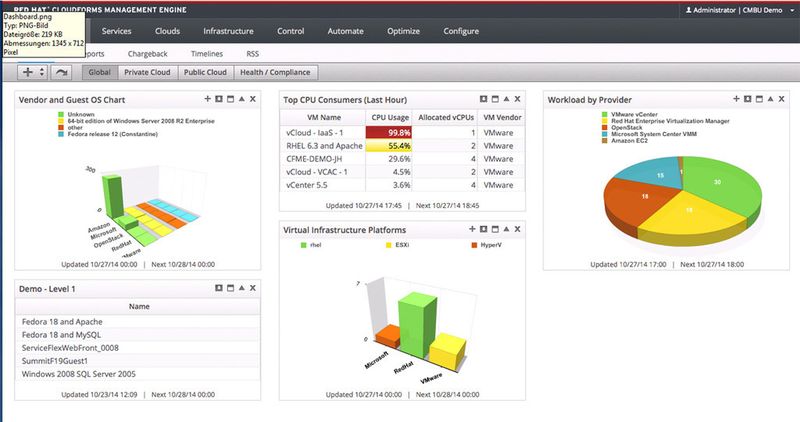This screenshot has width=800, height=422.
Task: Open Vendor and Guest OS Chart full-screen icon
Action: (x=219, y=99)
